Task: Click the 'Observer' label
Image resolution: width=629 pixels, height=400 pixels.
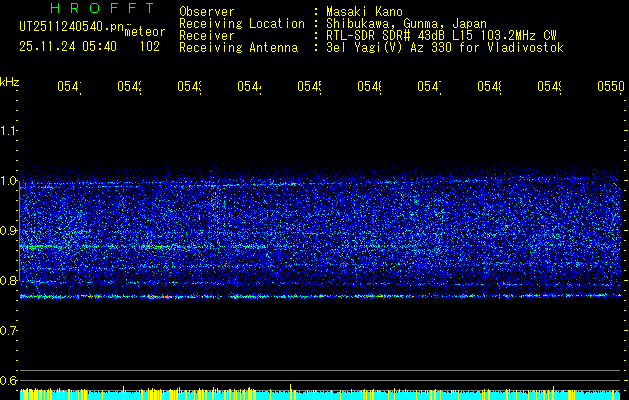Action: (x=207, y=11)
